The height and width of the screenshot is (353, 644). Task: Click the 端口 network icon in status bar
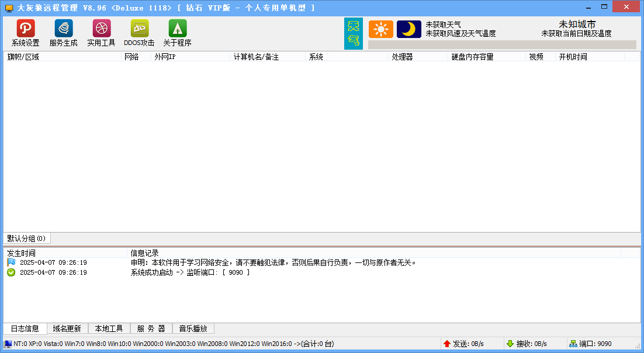pos(573,344)
